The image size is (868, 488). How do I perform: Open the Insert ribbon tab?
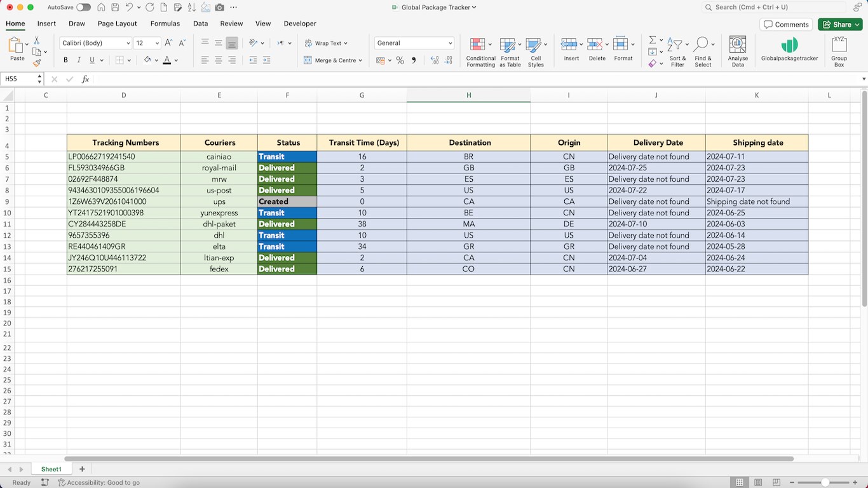click(x=46, y=24)
